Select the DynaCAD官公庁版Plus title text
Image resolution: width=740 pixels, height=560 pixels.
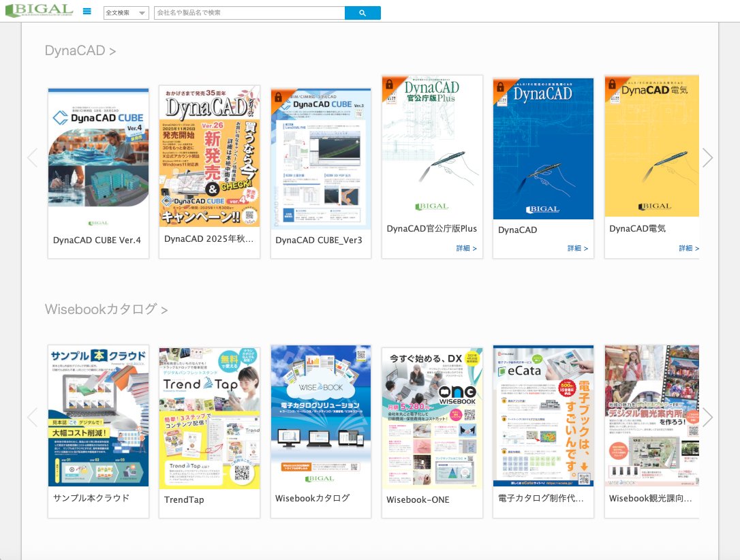(x=432, y=228)
